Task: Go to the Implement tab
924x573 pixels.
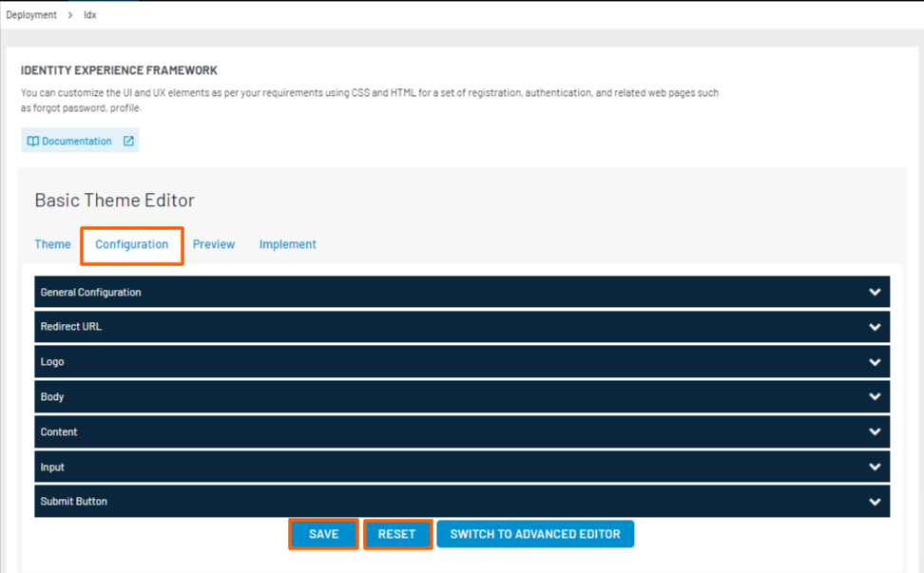Action: point(287,244)
